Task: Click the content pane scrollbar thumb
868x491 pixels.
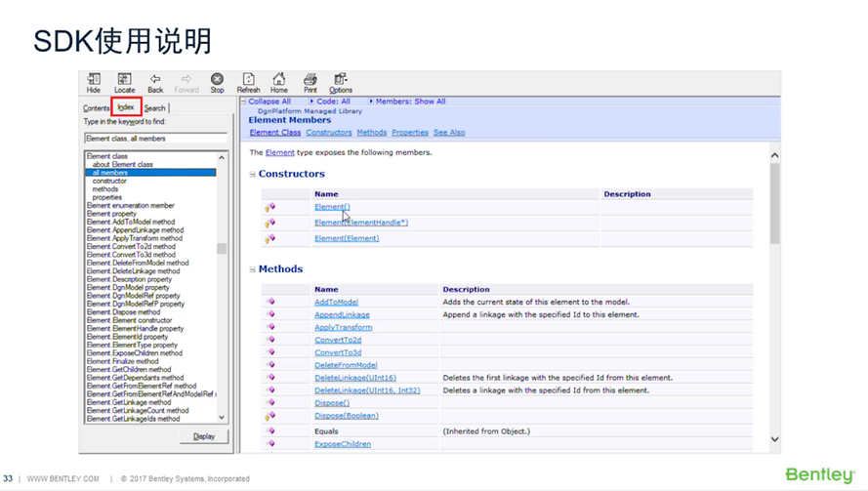Action: 774,203
